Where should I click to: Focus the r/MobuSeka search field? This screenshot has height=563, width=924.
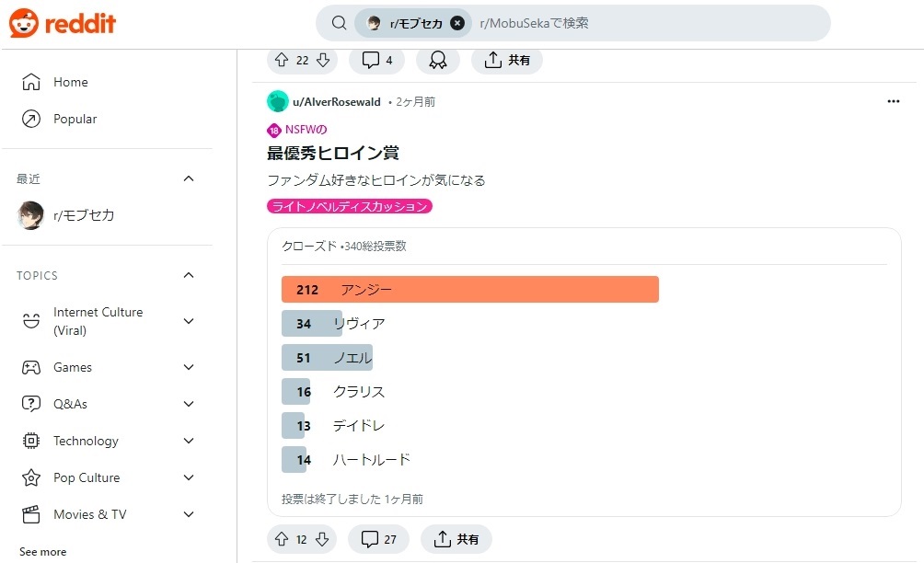coord(644,23)
